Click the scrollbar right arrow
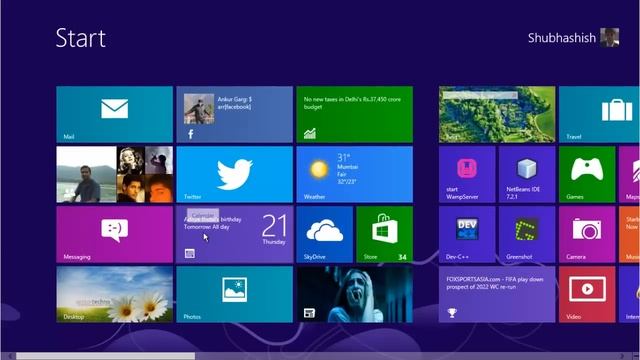 pyautogui.click(x=622, y=356)
